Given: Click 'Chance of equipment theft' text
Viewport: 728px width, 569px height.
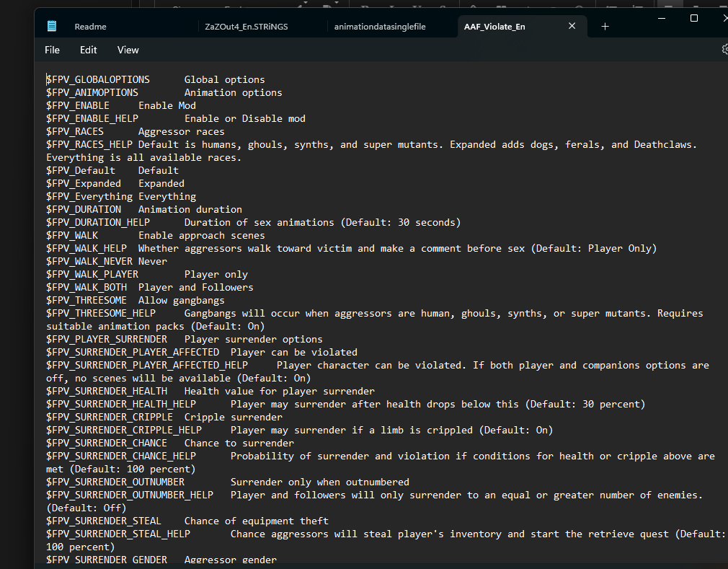Looking at the screenshot, I should [257, 521].
